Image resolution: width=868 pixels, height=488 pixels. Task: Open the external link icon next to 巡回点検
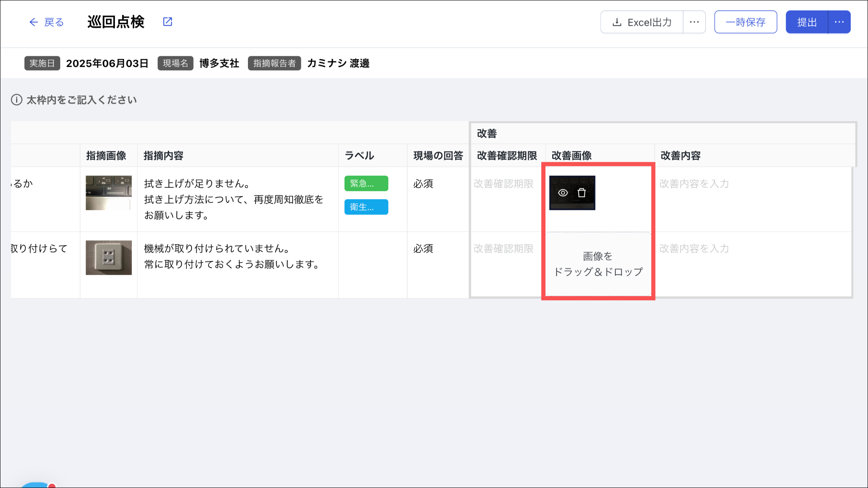point(168,22)
